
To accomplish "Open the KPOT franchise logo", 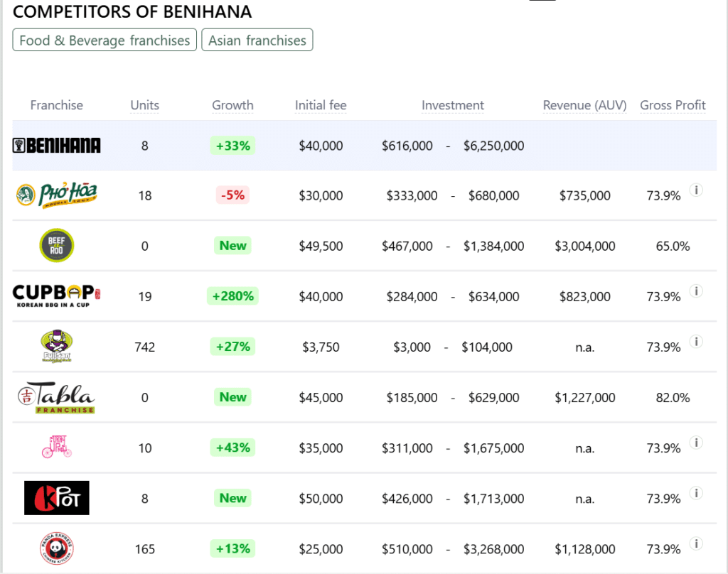I will (56, 498).
